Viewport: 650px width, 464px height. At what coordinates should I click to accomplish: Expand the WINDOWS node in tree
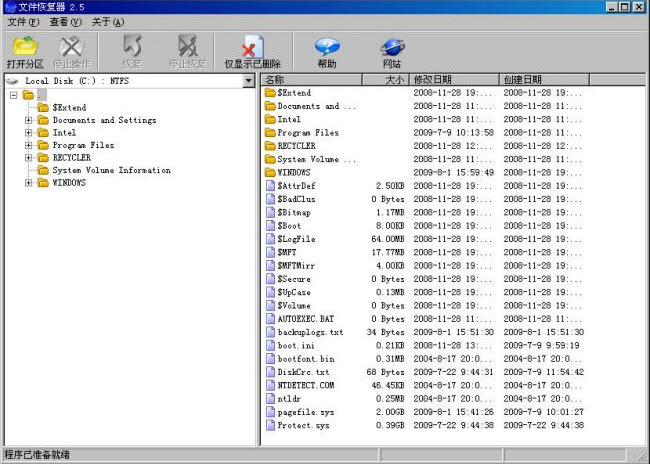pyautogui.click(x=29, y=183)
